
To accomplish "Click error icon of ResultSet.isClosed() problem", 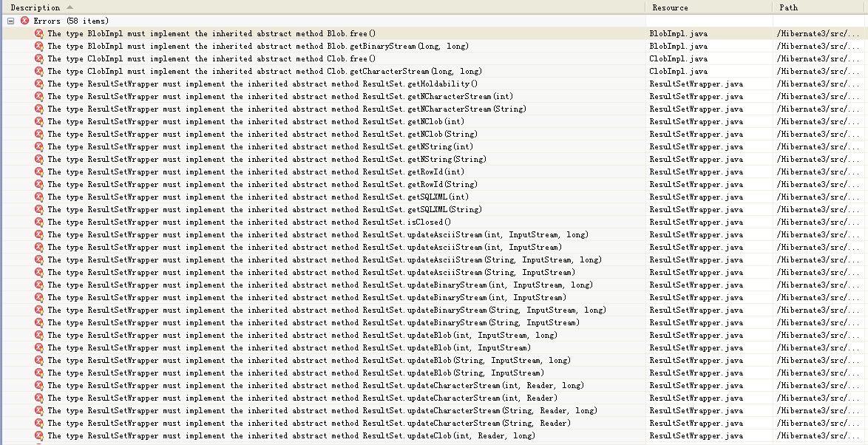I will 39,222.
